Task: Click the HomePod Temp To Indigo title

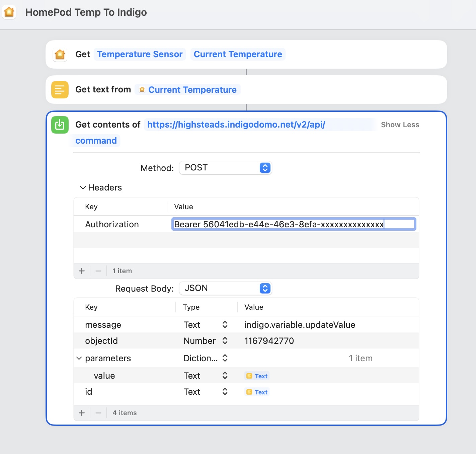Action: tap(86, 12)
